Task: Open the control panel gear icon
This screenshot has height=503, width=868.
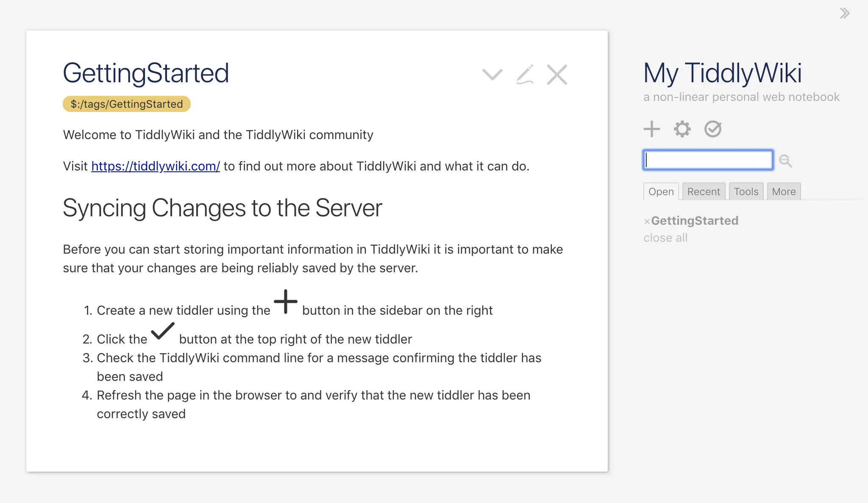Action: point(682,129)
